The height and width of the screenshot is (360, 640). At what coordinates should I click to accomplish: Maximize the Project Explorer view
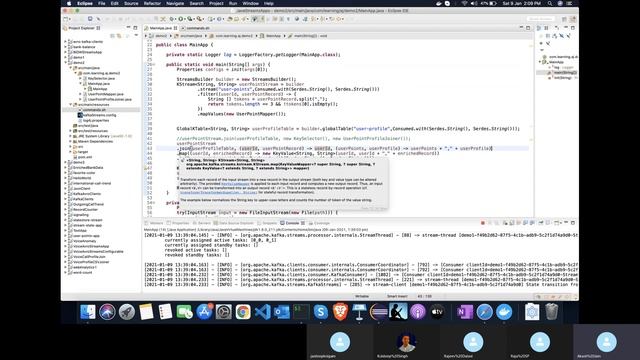coord(136,28)
